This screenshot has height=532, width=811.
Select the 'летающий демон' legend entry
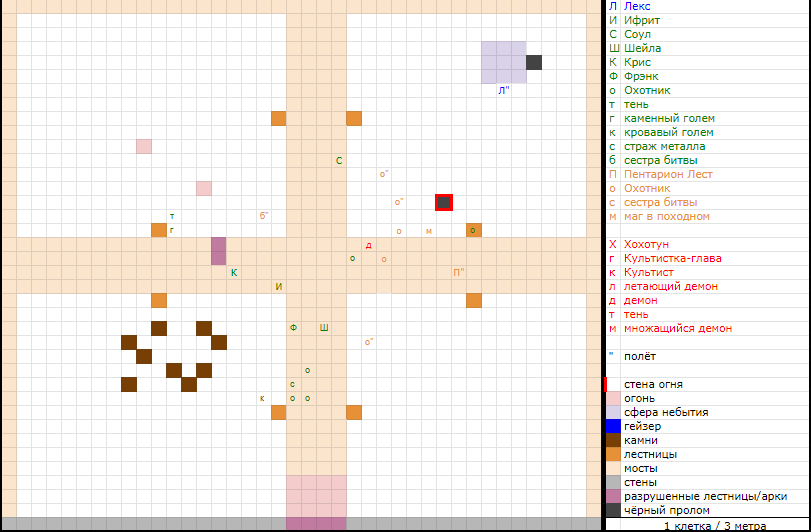[x=671, y=286]
